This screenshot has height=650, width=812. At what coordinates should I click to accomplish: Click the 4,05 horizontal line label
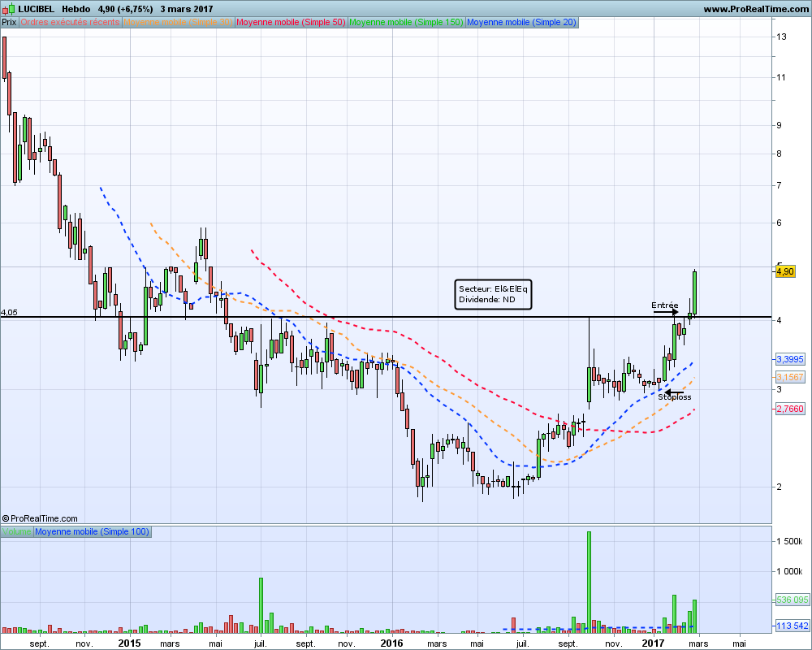click(x=9, y=312)
